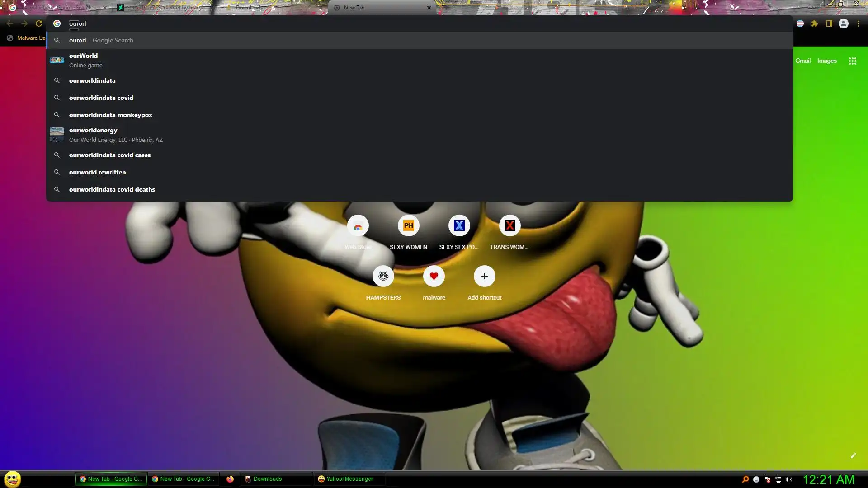
Task: Open the HAMPSTERS shortcut tile
Action: pos(383,276)
